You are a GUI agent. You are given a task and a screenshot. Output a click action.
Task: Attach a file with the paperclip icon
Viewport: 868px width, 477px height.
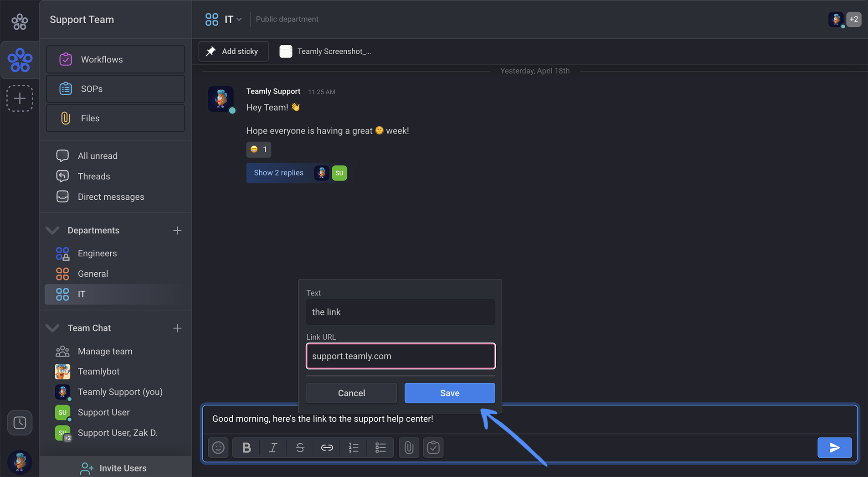pyautogui.click(x=409, y=448)
